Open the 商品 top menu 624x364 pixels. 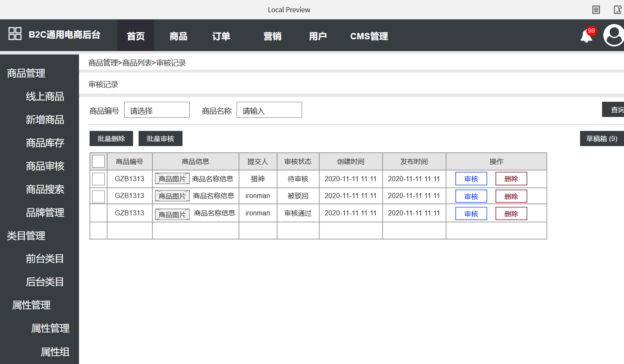tap(178, 36)
